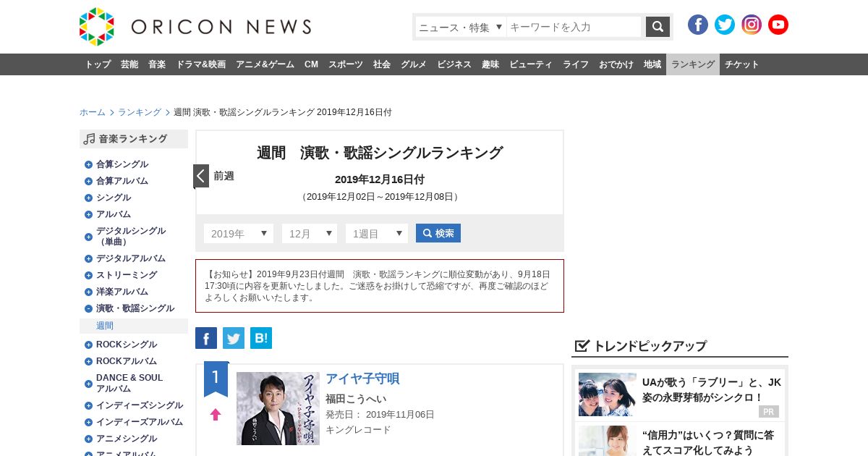Expand DANCE & SOUL アルバム plus icon
The width and height of the screenshot is (868, 456).
pyautogui.click(x=88, y=384)
